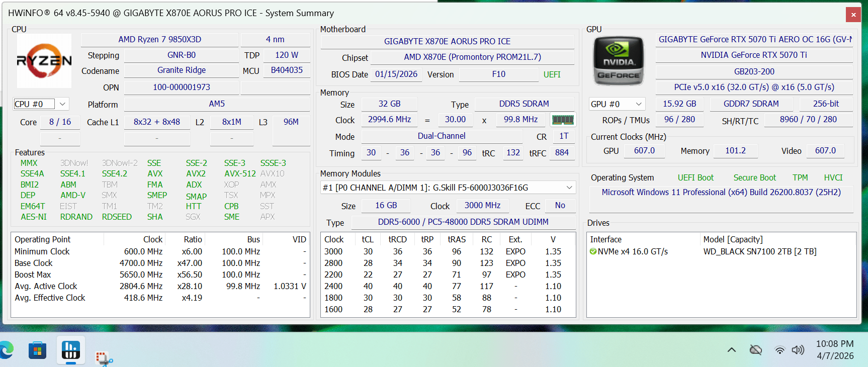
Task: Open Wi-Fi network settings in tray
Action: click(x=780, y=350)
